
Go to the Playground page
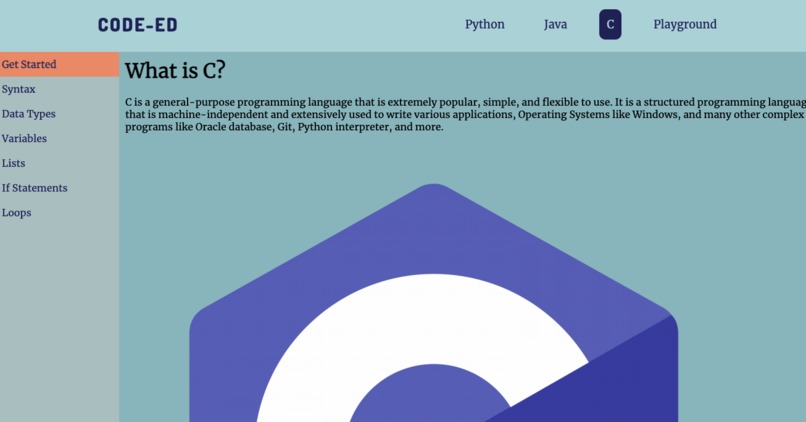coord(685,24)
